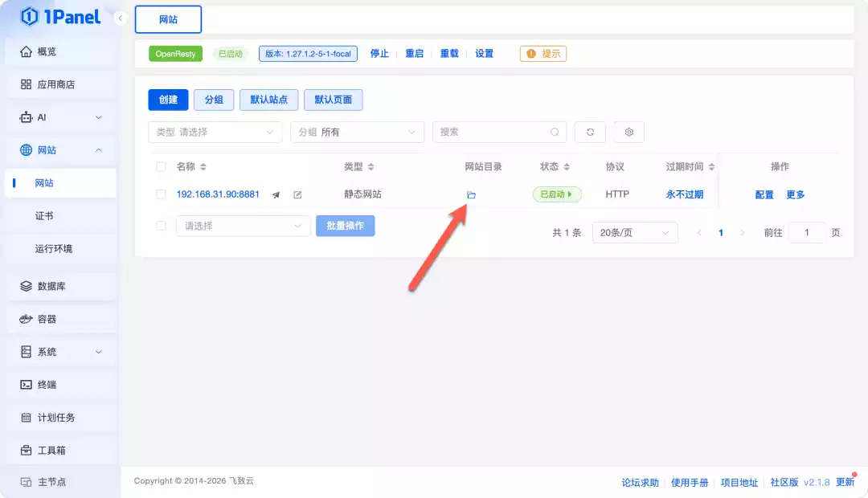868x498 pixels.
Task: Toggle the 已启动 status switch
Action: pos(557,194)
